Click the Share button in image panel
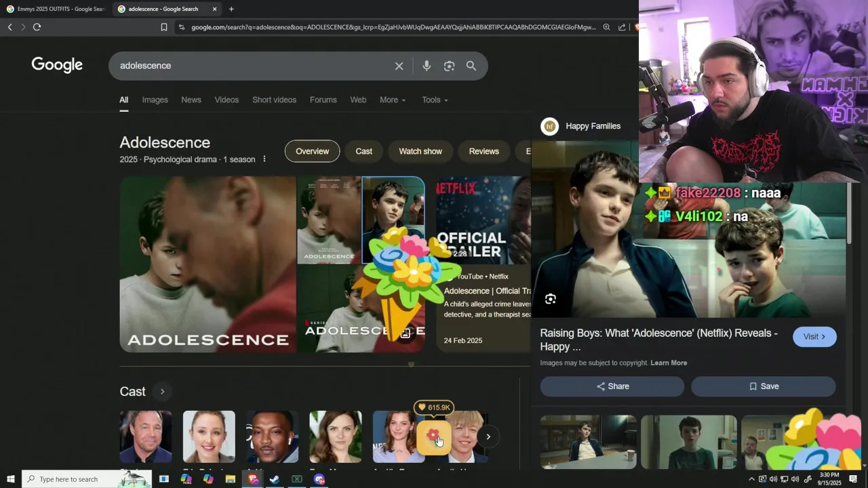The width and height of the screenshot is (868, 488). (612, 386)
